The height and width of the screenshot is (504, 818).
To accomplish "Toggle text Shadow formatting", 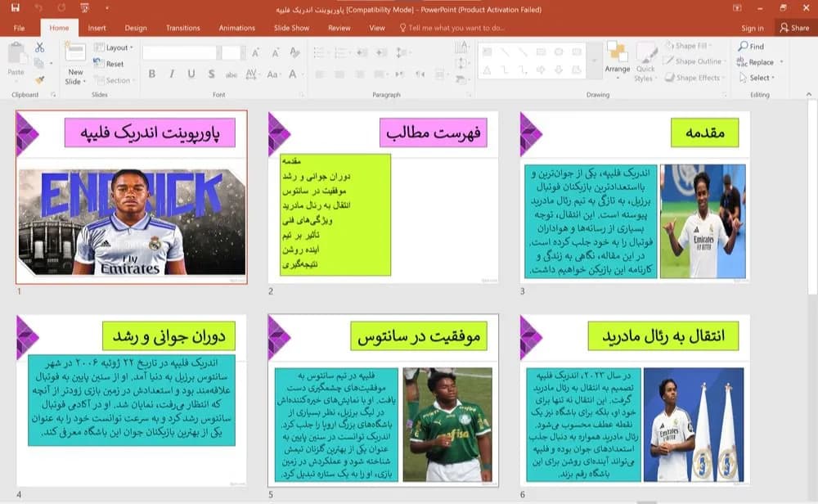I will click(x=211, y=74).
